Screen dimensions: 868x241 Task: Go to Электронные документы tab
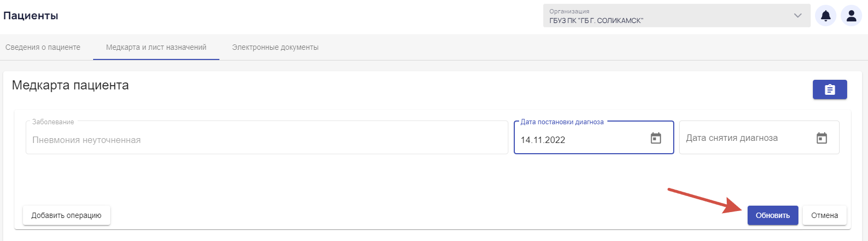point(275,47)
